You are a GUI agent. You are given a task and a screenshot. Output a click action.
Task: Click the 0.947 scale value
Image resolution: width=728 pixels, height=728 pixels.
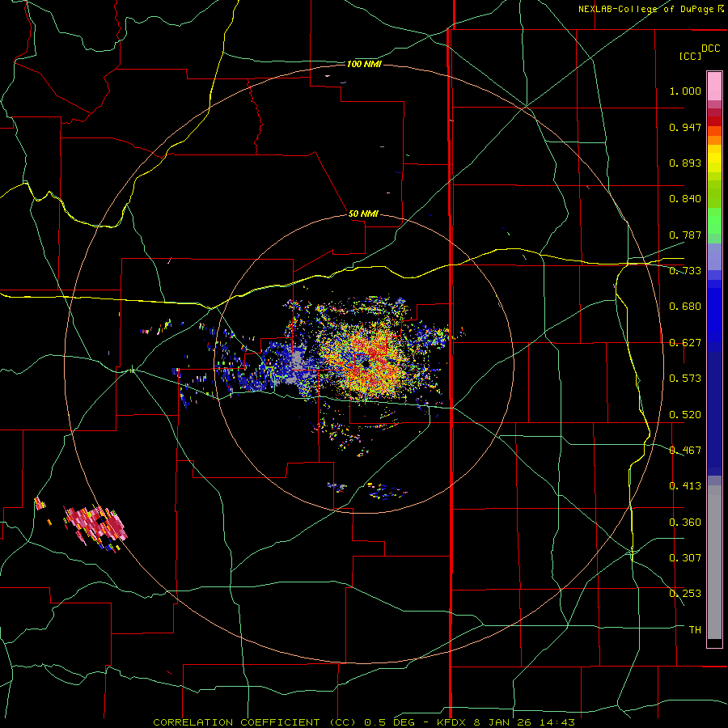click(685, 127)
